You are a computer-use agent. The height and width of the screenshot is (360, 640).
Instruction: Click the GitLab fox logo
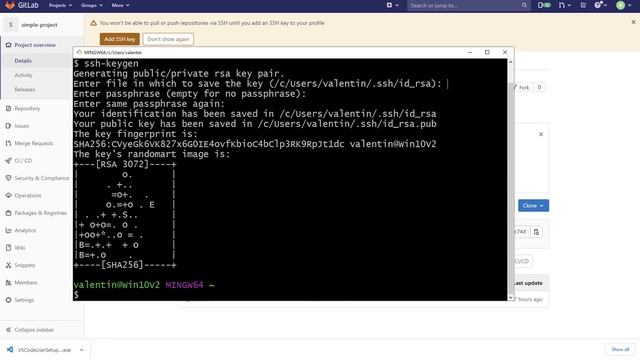coord(9,5)
